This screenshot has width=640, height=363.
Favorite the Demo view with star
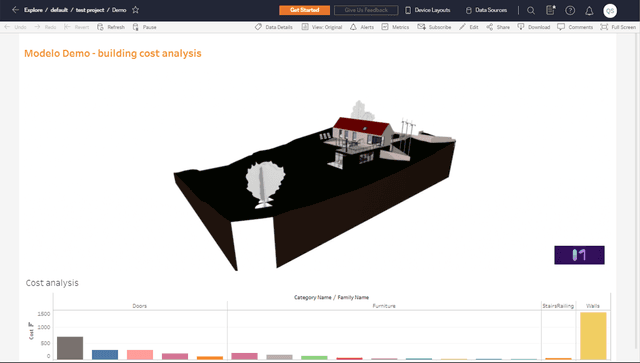point(136,10)
